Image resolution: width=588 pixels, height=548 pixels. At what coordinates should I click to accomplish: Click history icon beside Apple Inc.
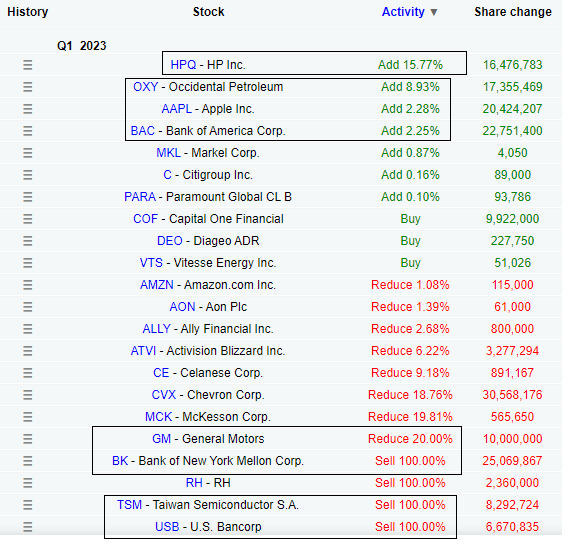[x=28, y=109]
